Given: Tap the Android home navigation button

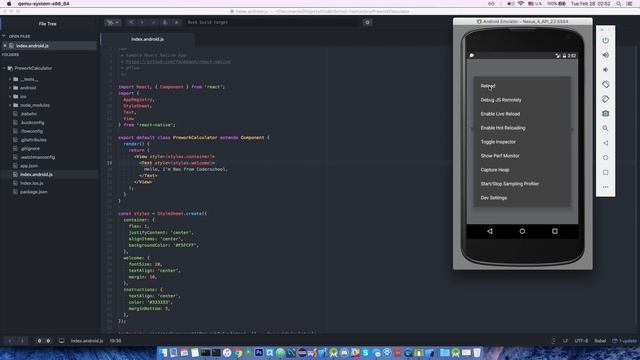Looking at the screenshot, I should [x=522, y=231].
